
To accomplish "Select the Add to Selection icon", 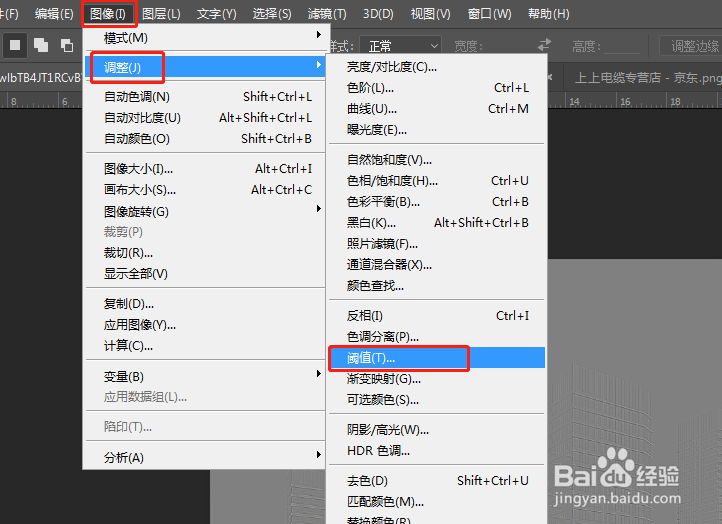I will point(41,45).
